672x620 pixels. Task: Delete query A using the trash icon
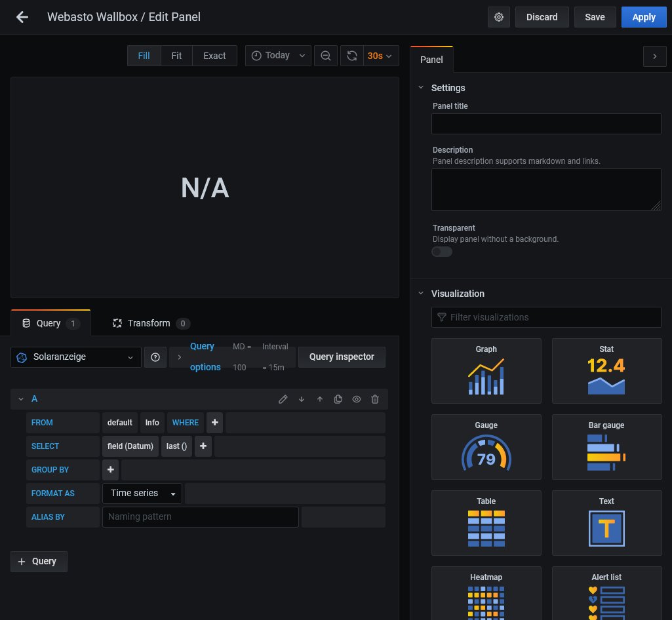[x=375, y=399]
